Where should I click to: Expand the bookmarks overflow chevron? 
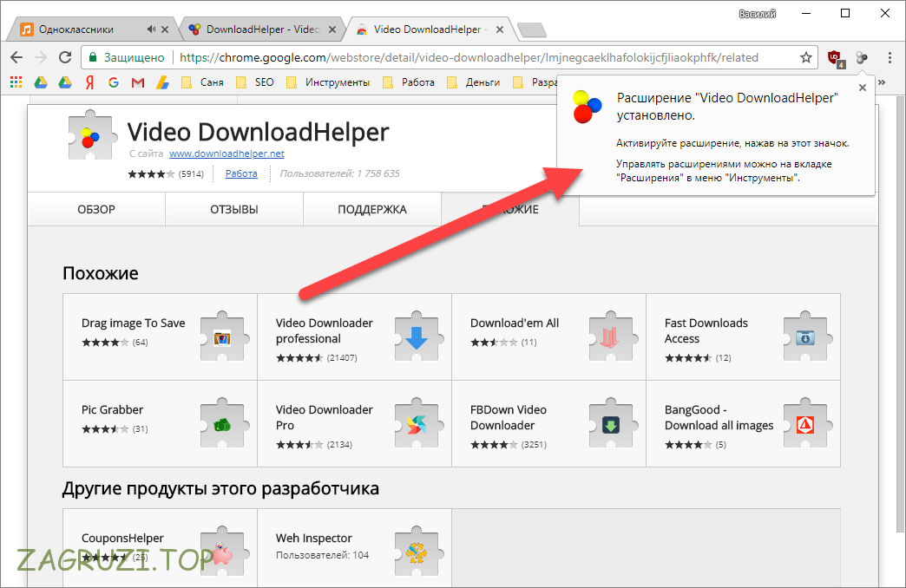tap(882, 82)
